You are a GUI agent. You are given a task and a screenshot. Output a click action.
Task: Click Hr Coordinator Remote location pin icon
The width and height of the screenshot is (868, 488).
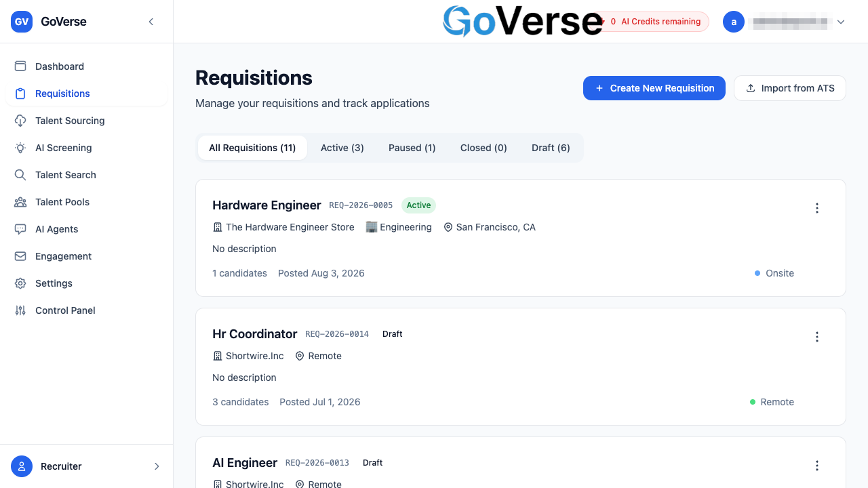tap(300, 356)
